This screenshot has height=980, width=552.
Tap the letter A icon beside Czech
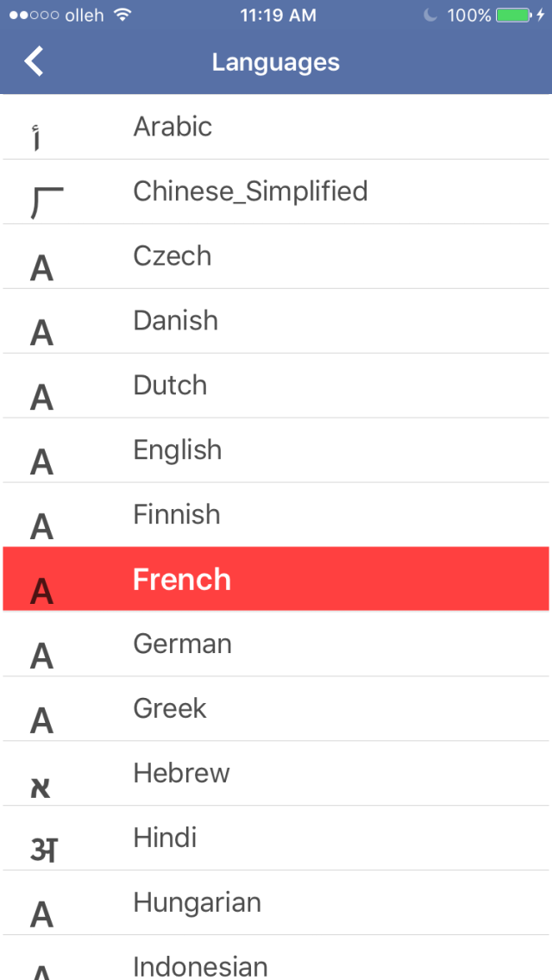(41, 268)
